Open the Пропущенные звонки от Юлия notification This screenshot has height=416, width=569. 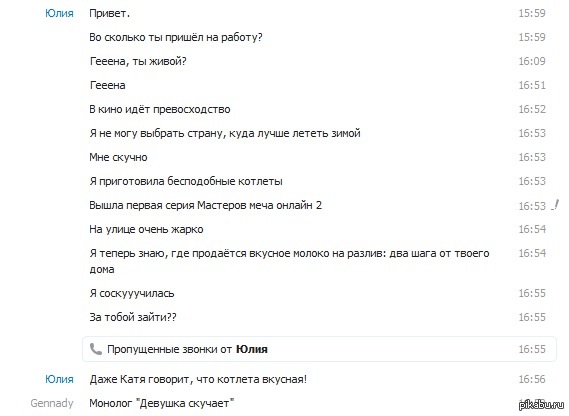point(319,349)
